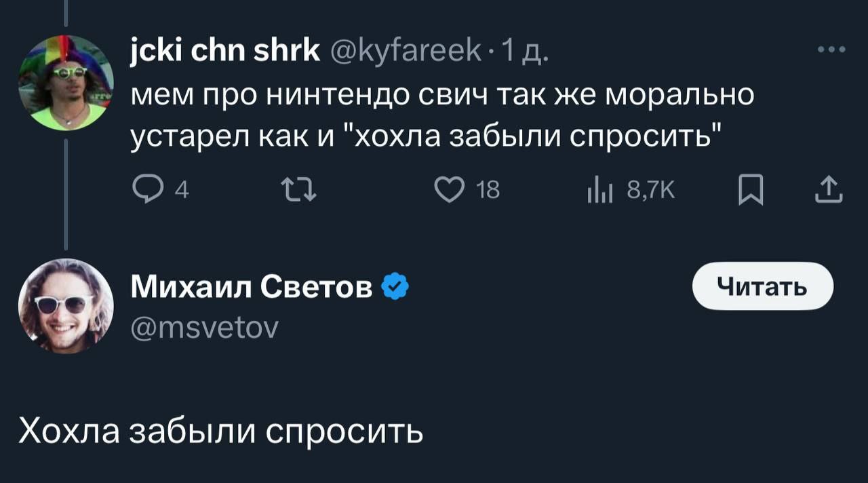Open the three-dot more options menu
868x483 pixels.
pos(831,50)
